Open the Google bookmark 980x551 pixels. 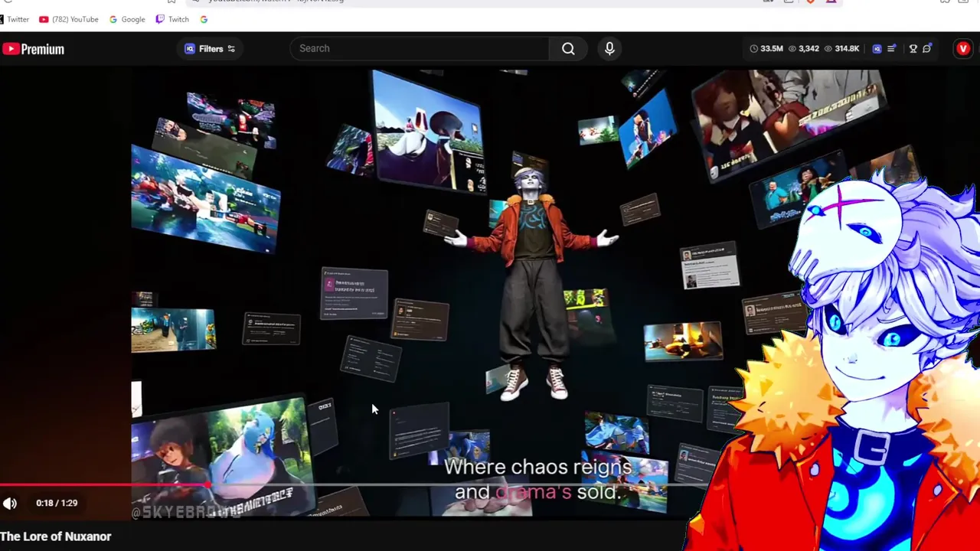127,19
